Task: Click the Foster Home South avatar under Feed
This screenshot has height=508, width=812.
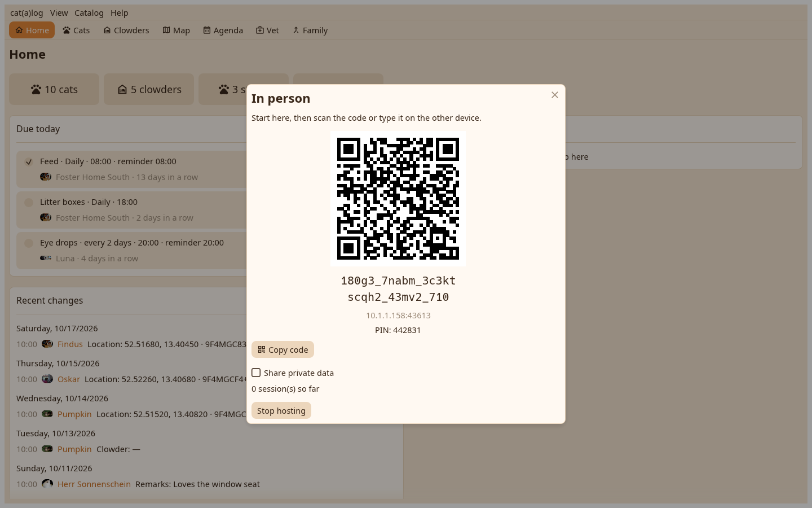Action: pos(46,177)
